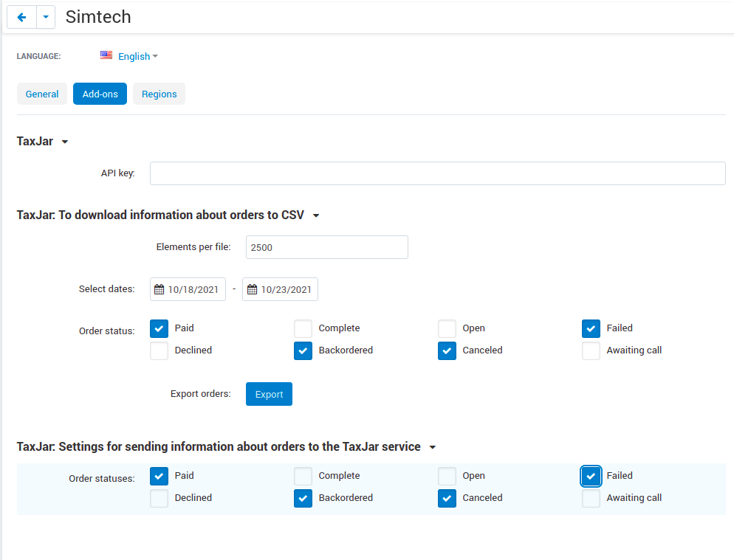Check Awaiting call in Order statuses
This screenshot has width=734, height=560.
pyautogui.click(x=591, y=498)
